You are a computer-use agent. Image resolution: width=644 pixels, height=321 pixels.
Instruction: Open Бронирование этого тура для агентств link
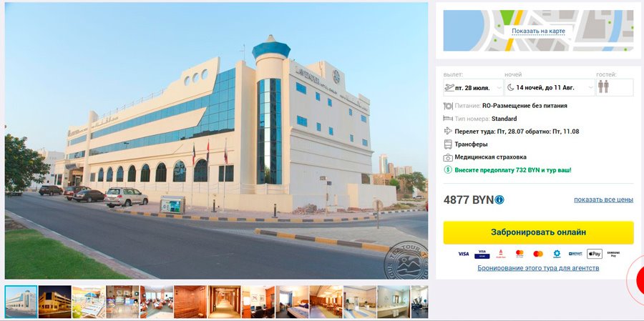[538, 268]
